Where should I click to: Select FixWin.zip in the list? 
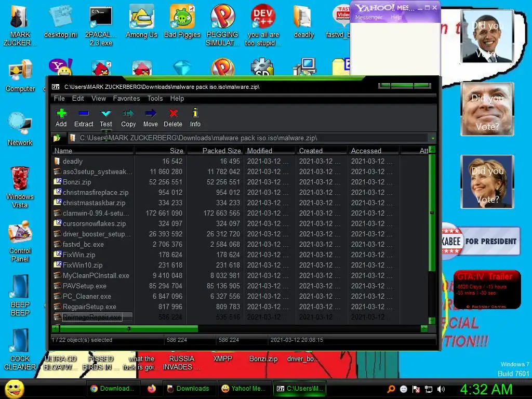(240, 255)
